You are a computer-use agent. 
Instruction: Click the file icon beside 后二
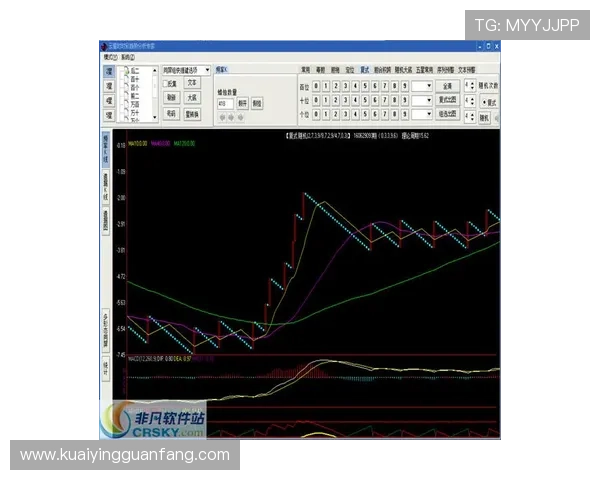pyautogui.click(x=125, y=72)
